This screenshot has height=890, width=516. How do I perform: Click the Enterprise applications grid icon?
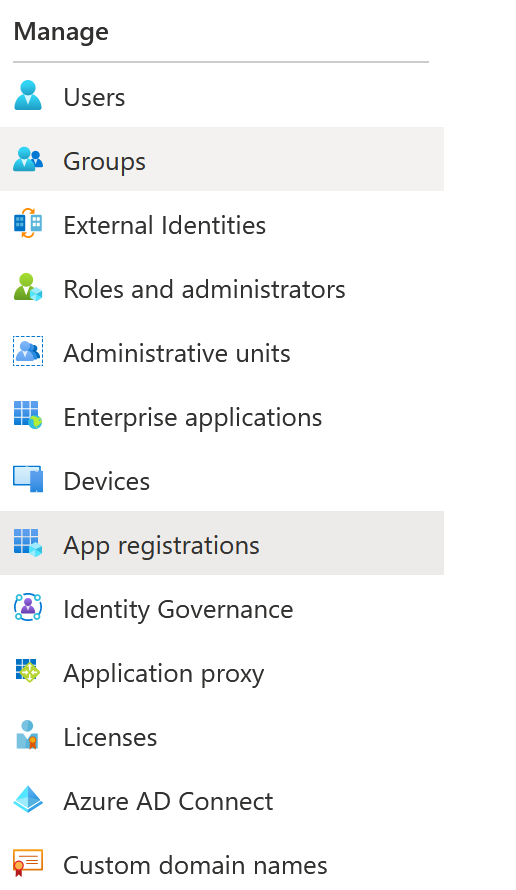point(28,415)
